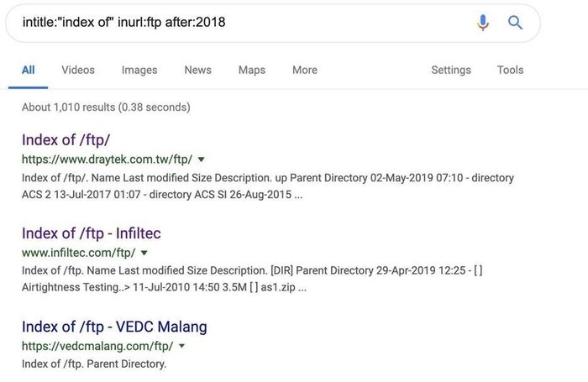This screenshot has height=382, width=588.
Task: Click the www.infiltec.com/ftp/ URL
Action: coord(78,253)
